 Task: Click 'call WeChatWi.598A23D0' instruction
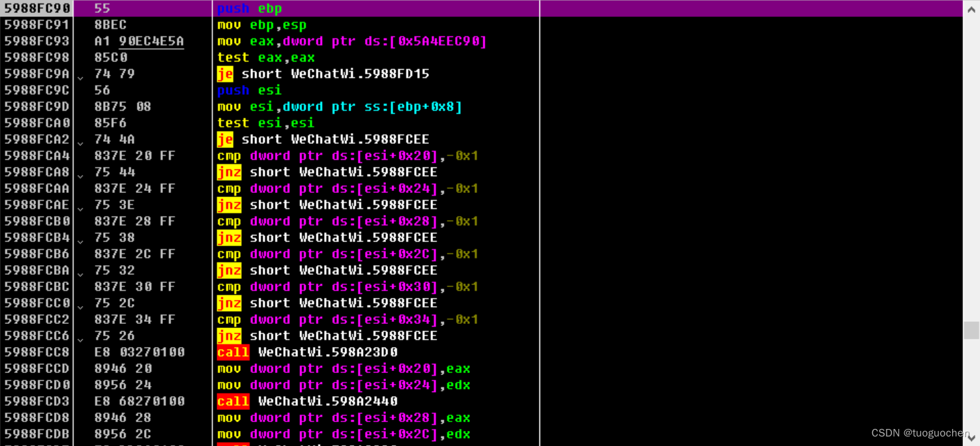click(x=308, y=352)
